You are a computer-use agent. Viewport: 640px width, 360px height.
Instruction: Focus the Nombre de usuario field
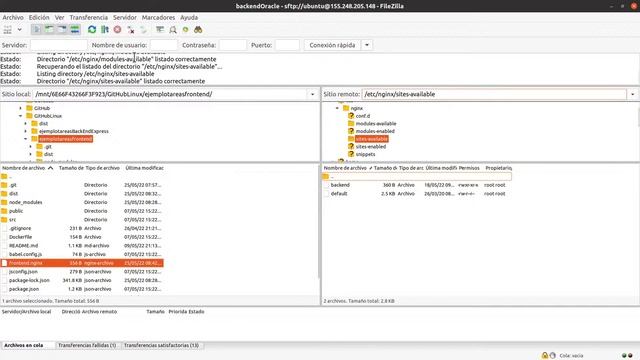[164, 45]
